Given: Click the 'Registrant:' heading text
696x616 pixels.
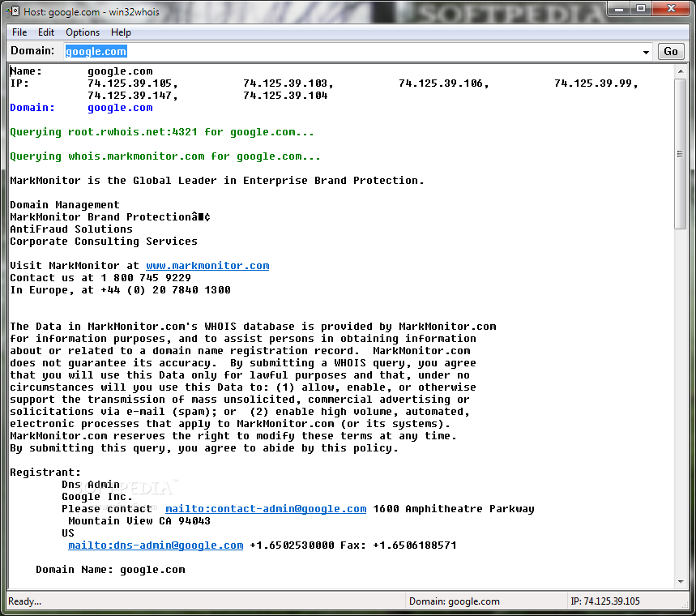Looking at the screenshot, I should [x=45, y=473].
